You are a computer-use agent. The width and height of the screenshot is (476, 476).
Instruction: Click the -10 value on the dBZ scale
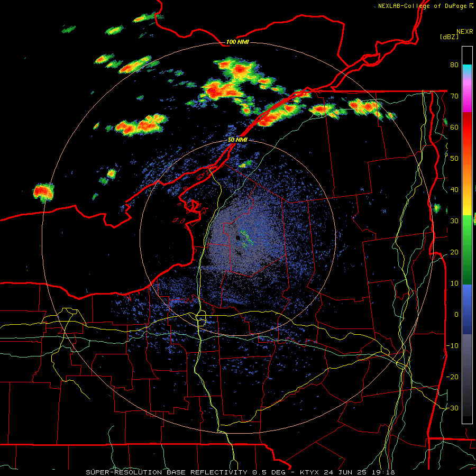[452, 345]
